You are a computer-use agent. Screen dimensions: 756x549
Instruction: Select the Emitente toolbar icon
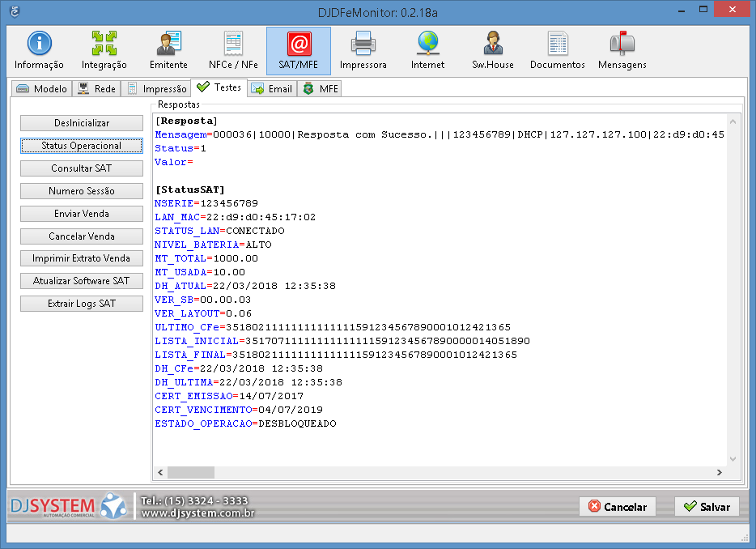(x=168, y=51)
